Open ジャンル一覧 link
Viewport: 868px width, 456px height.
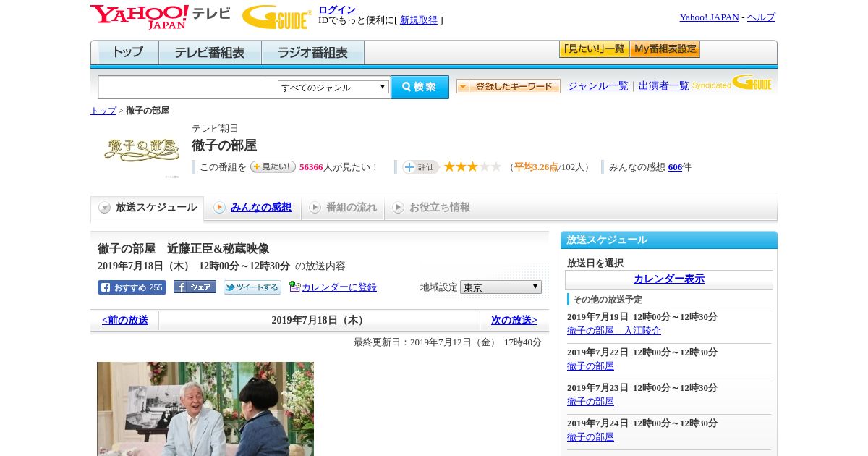pos(598,85)
